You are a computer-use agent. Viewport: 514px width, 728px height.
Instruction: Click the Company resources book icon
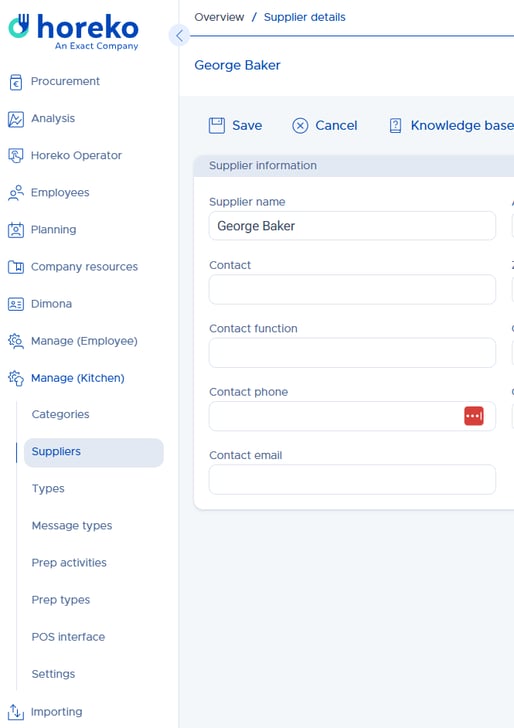[16, 267]
